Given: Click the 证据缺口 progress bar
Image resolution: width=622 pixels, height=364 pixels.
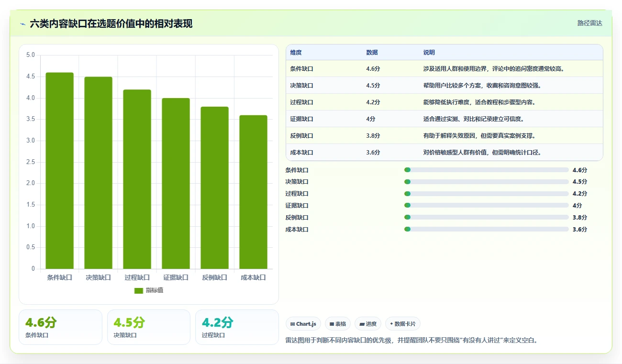Looking at the screenshot, I should tap(487, 205).
